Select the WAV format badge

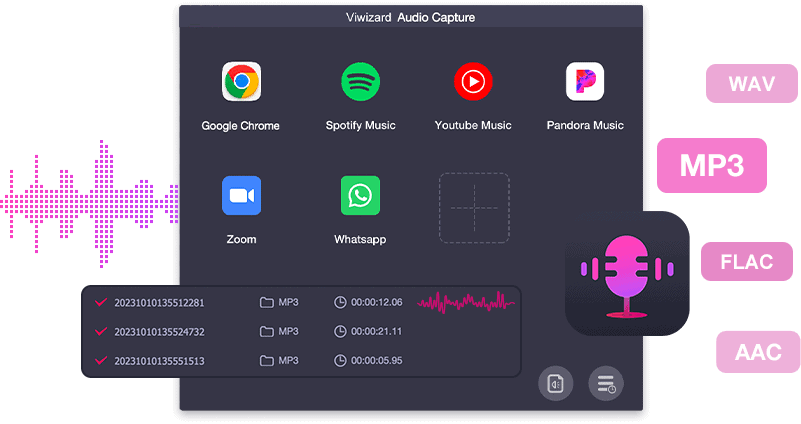point(751,83)
